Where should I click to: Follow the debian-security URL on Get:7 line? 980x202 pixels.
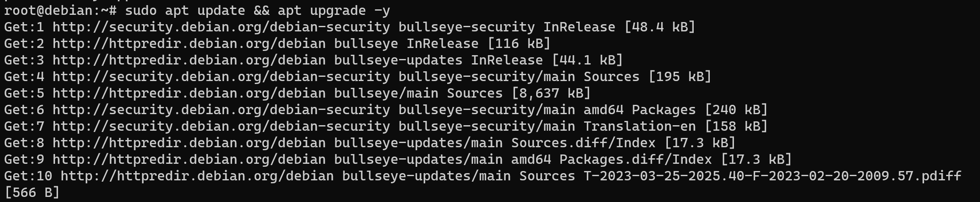tap(221, 126)
